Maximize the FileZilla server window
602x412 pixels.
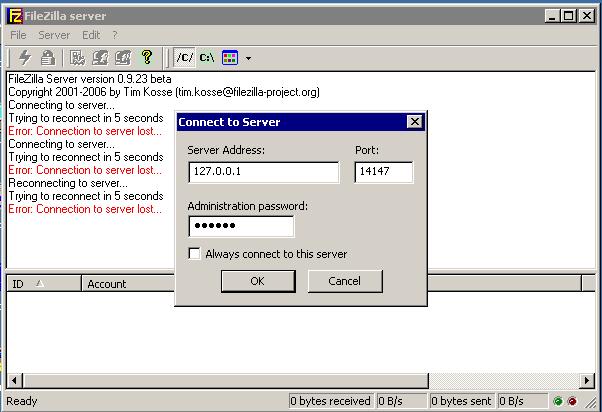click(568, 16)
